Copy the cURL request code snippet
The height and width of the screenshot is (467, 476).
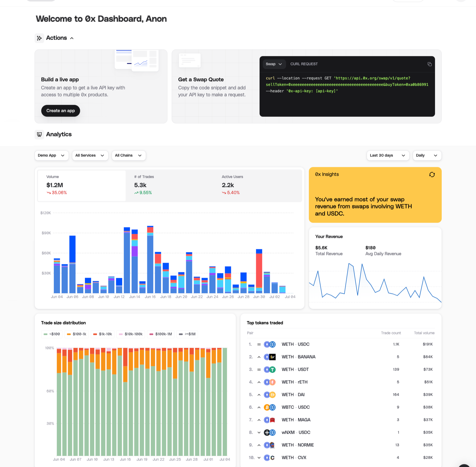[430, 64]
